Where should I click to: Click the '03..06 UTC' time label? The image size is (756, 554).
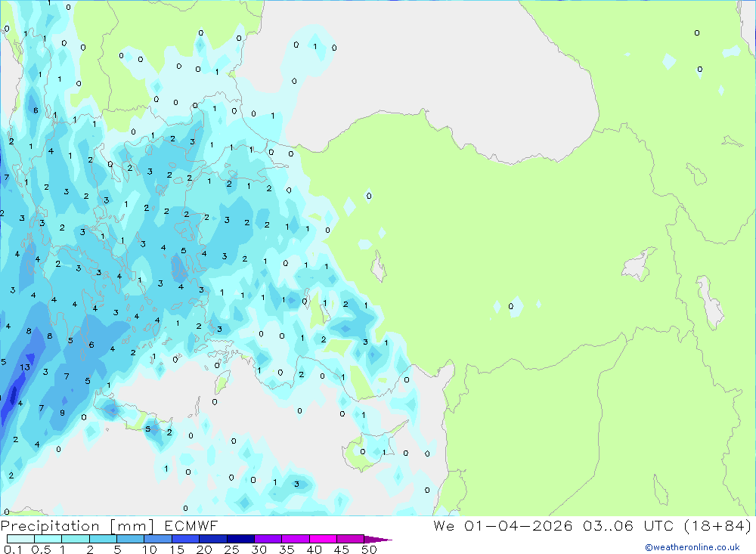pyautogui.click(x=627, y=525)
